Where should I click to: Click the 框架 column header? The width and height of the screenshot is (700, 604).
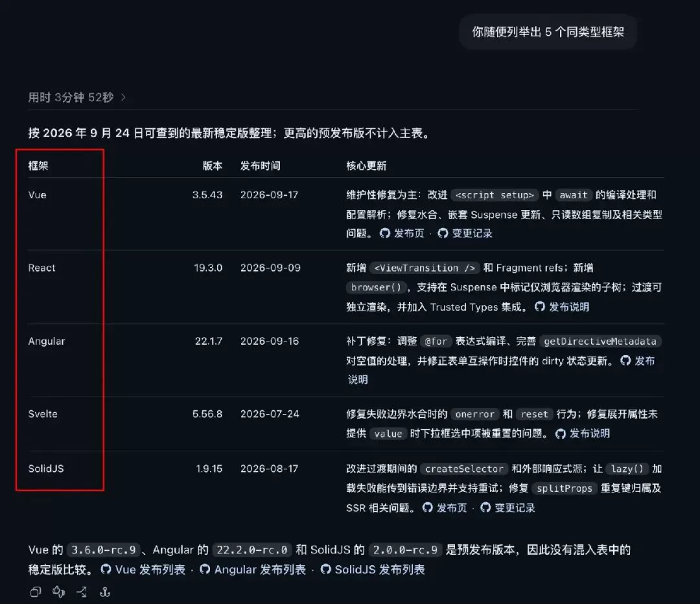point(38,166)
